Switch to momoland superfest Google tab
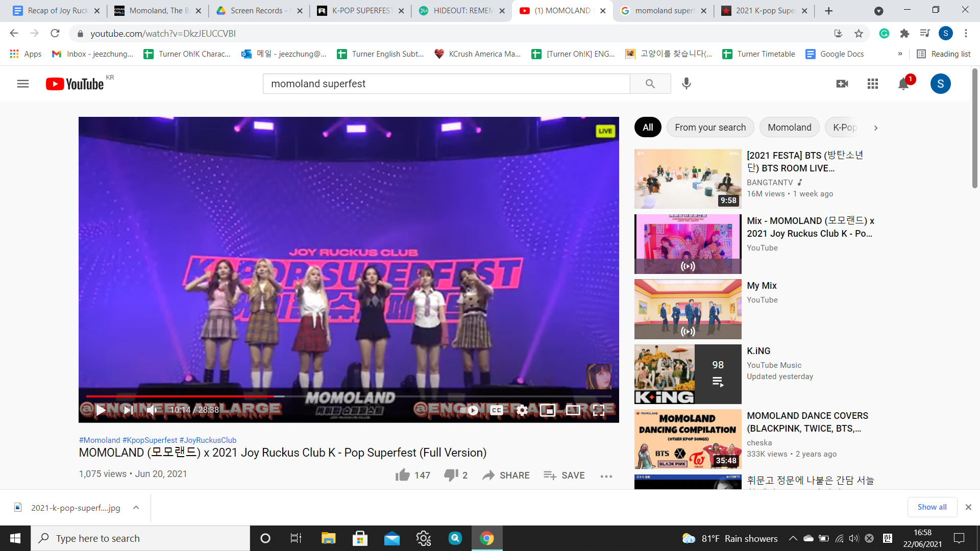This screenshot has width=980, height=551. pos(663,11)
